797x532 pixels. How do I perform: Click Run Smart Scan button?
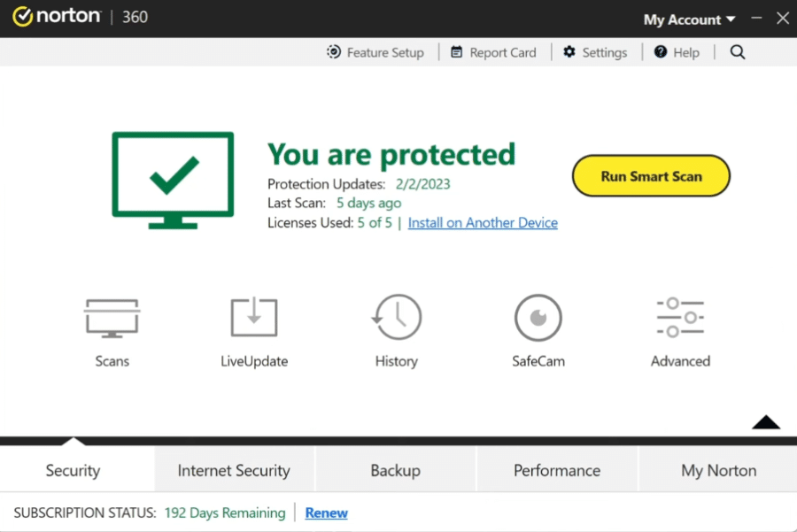point(651,176)
